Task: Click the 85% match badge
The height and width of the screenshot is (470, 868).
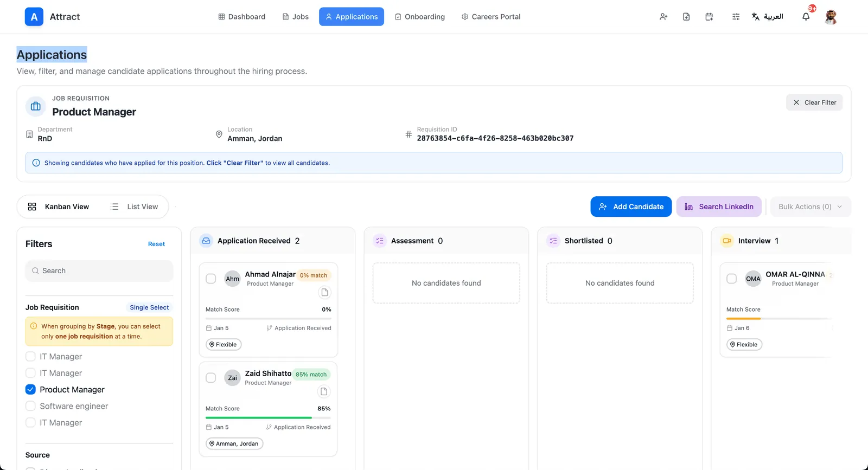Action: pos(311,375)
